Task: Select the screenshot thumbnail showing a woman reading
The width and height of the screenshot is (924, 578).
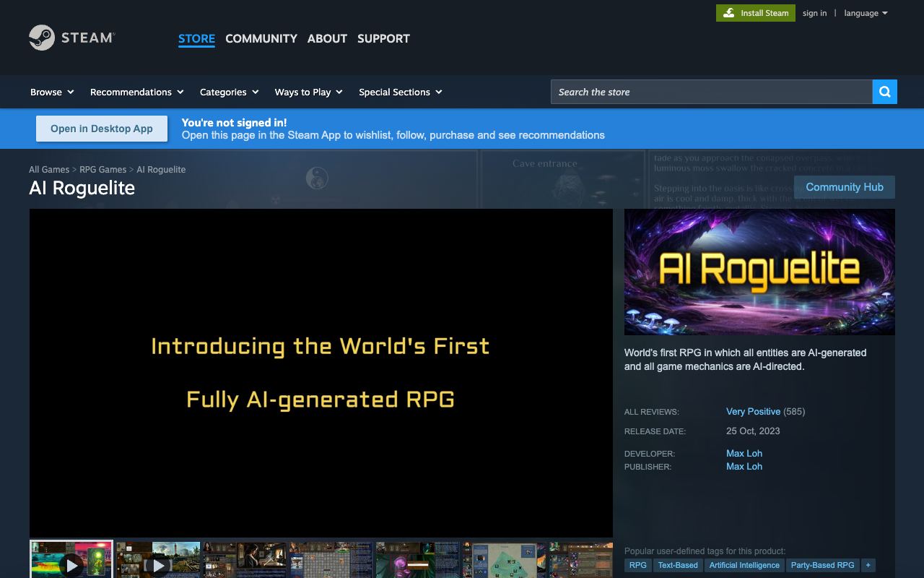Action: tap(245, 560)
